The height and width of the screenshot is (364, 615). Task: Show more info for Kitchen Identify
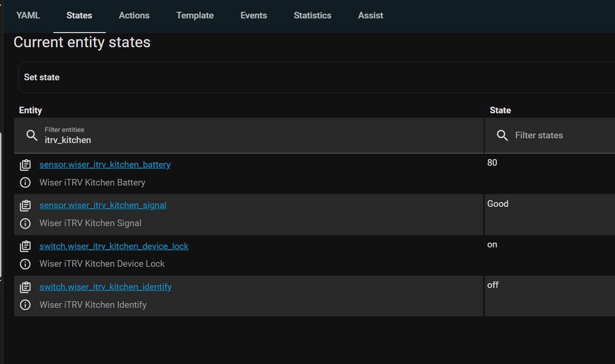click(26, 305)
